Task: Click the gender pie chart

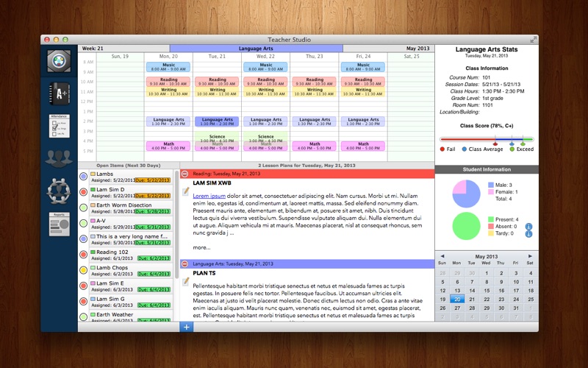Action: click(466, 194)
